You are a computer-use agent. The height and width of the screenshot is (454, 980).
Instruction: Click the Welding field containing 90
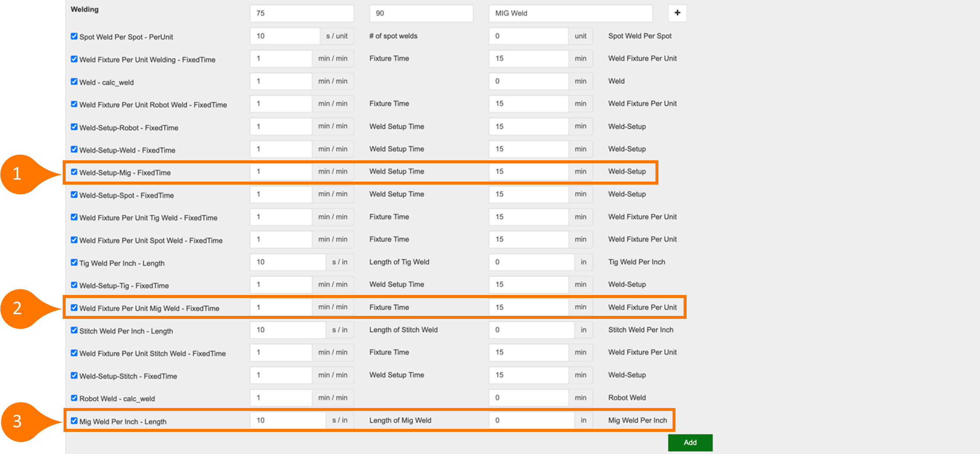coord(421,13)
